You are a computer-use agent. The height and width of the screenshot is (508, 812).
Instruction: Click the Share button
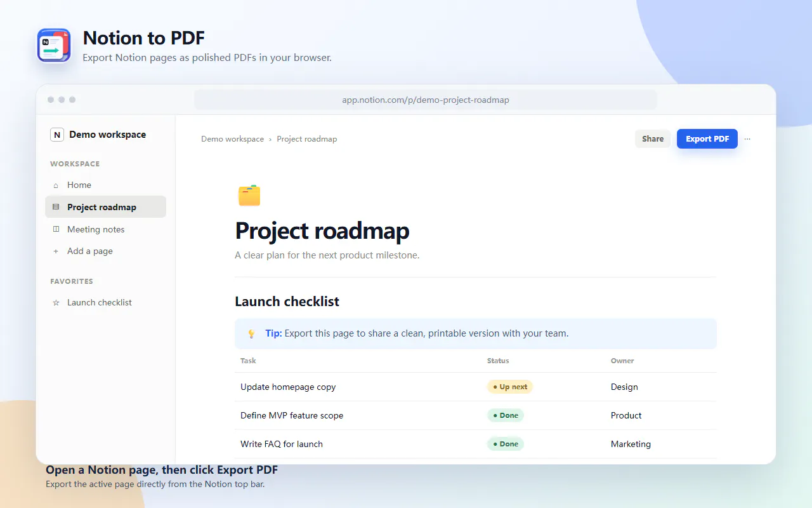click(x=652, y=139)
